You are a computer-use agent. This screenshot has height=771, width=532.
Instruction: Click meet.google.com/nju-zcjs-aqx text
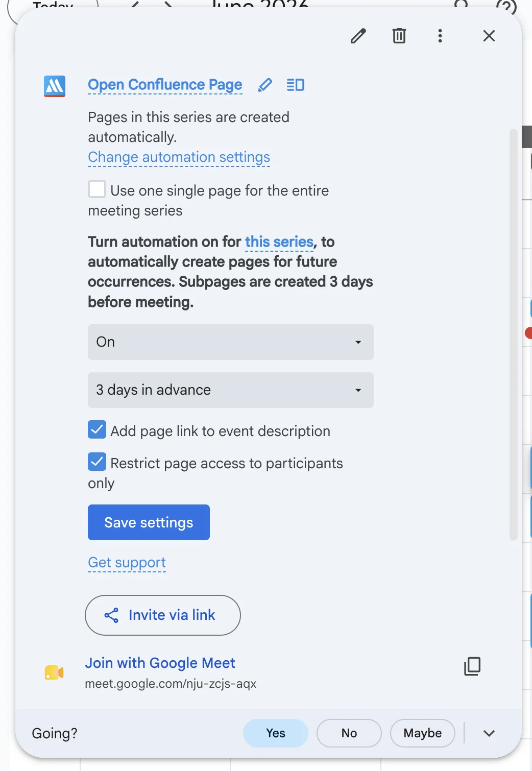(171, 684)
